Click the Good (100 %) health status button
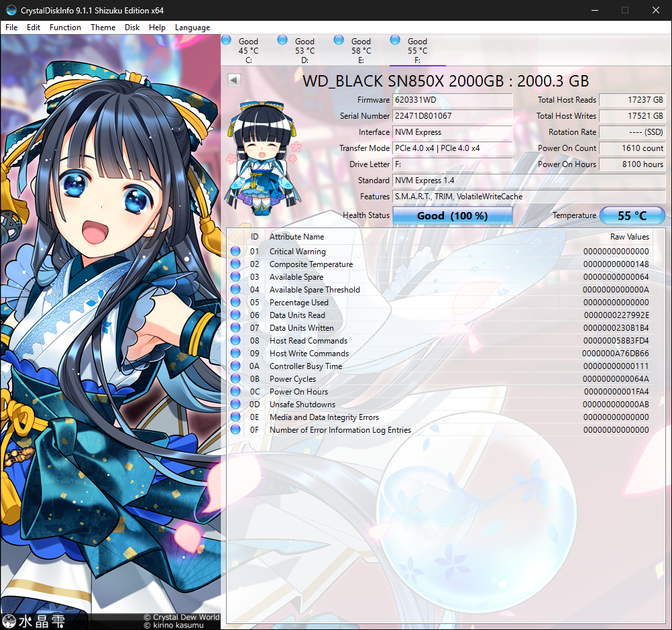Screen dimensions: 672x630 (453, 215)
